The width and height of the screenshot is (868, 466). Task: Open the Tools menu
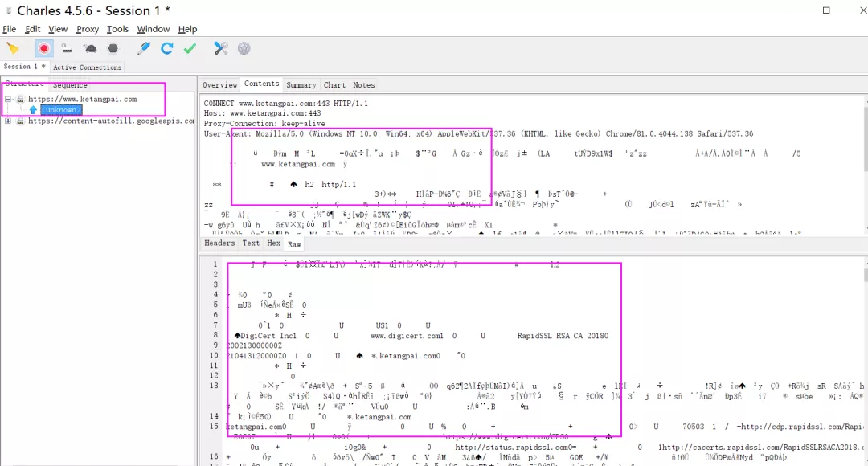[117, 29]
